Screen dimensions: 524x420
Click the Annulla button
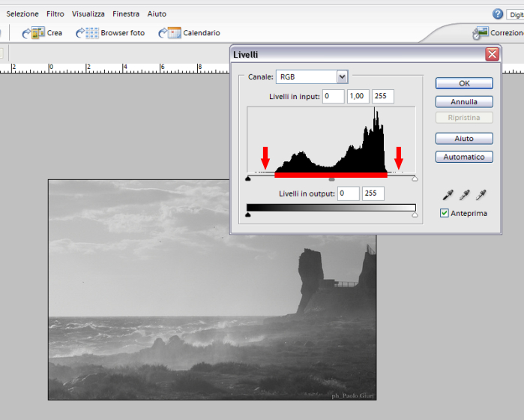pos(464,101)
